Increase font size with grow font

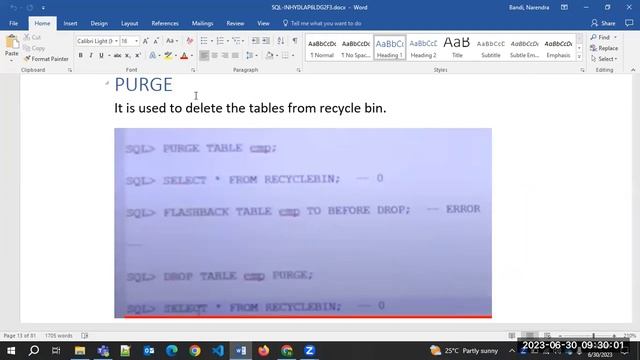click(x=146, y=41)
